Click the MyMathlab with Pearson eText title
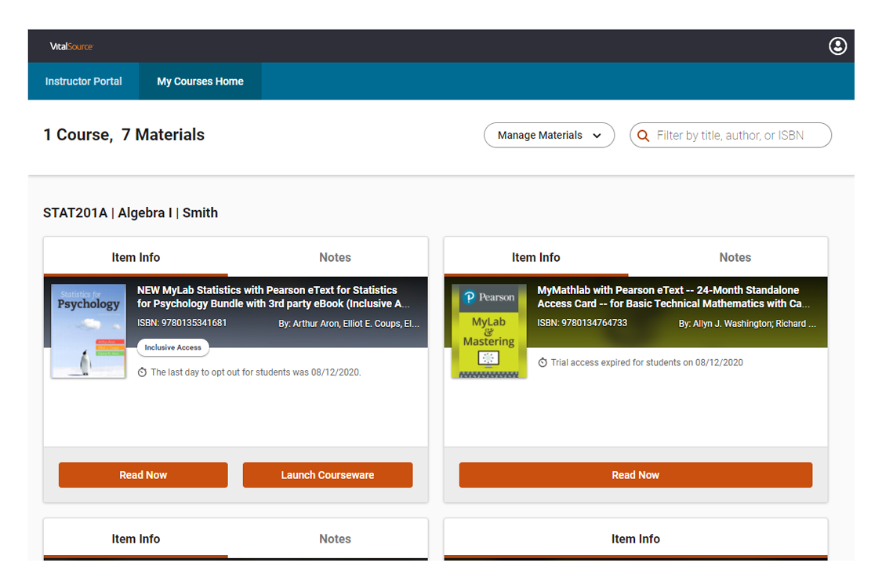Viewport: 882px width, 588px height. (673, 296)
